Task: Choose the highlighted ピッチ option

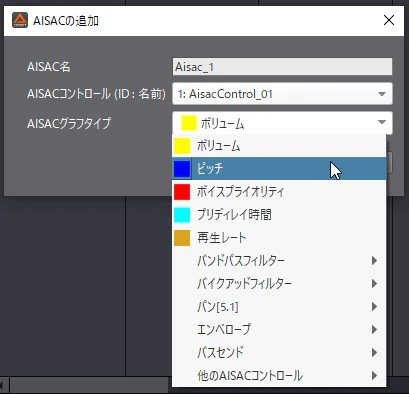Action: [x=279, y=169]
